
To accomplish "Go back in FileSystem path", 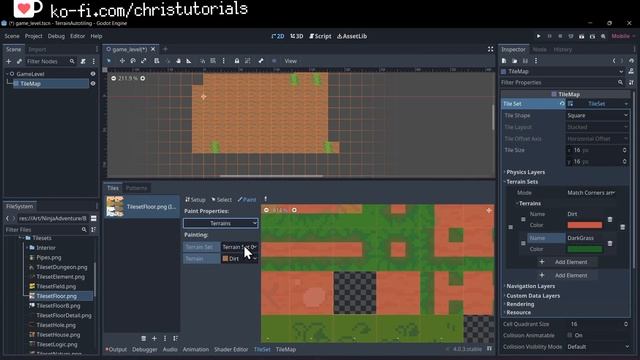I will [x=7, y=218].
